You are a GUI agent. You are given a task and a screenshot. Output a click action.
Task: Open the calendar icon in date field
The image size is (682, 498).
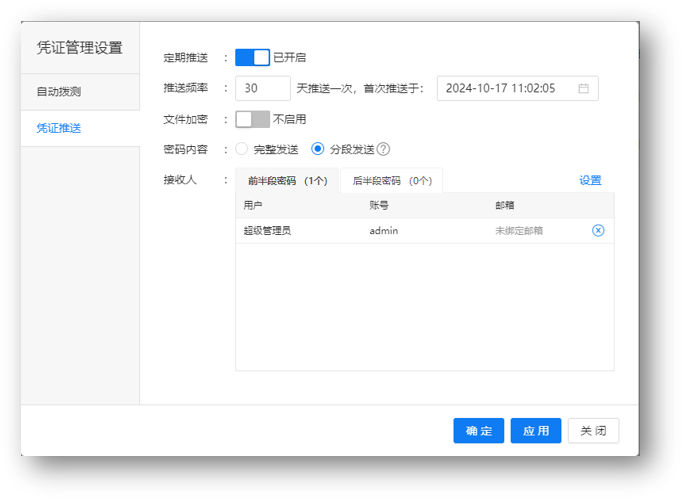click(x=584, y=88)
